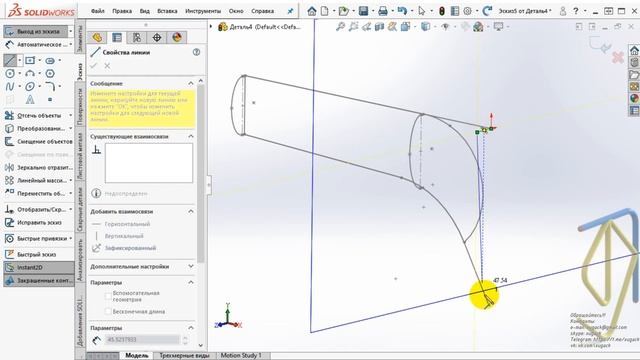The width and height of the screenshot is (640, 360).
Task: Open the DimXpertManager tab
Action: [x=157, y=38]
